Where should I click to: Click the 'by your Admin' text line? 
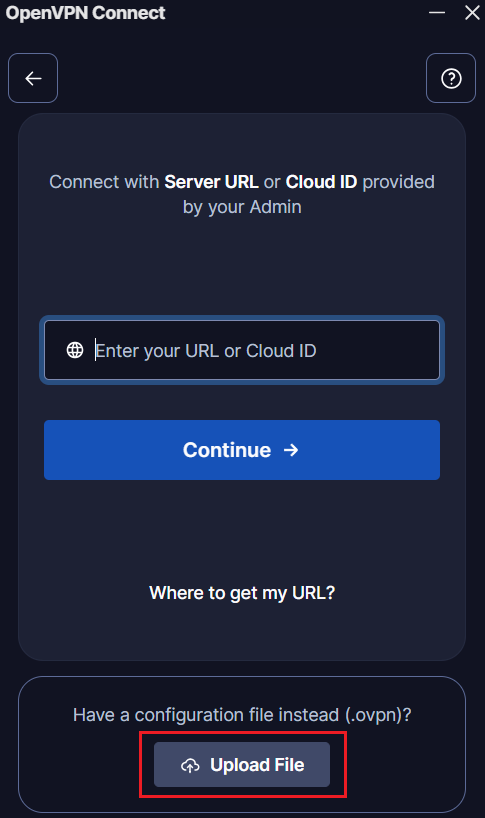[242, 207]
